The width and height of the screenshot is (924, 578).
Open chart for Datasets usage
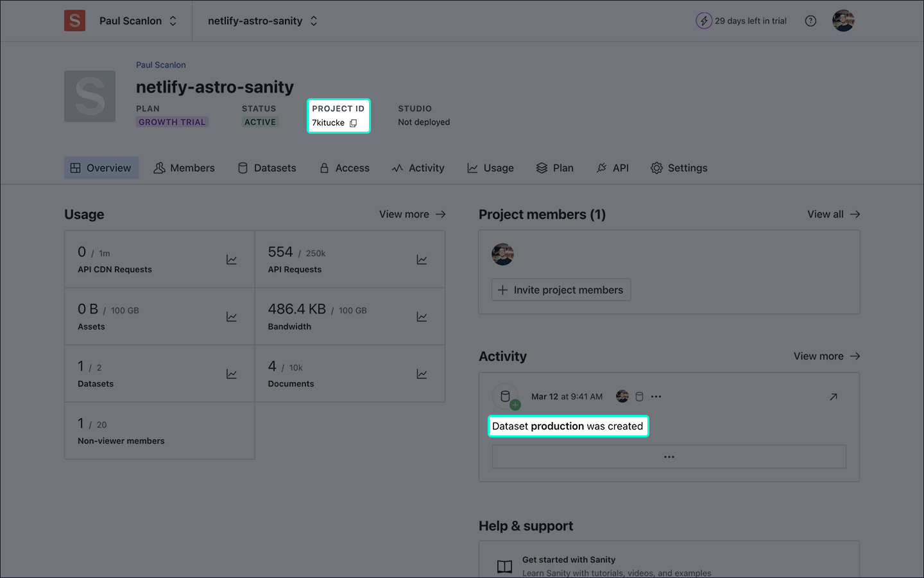click(x=232, y=374)
